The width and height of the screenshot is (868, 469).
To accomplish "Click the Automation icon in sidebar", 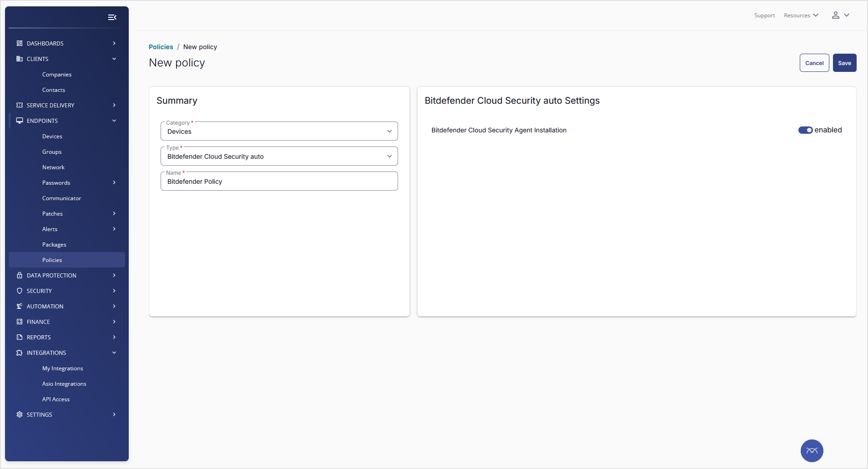I will point(20,307).
